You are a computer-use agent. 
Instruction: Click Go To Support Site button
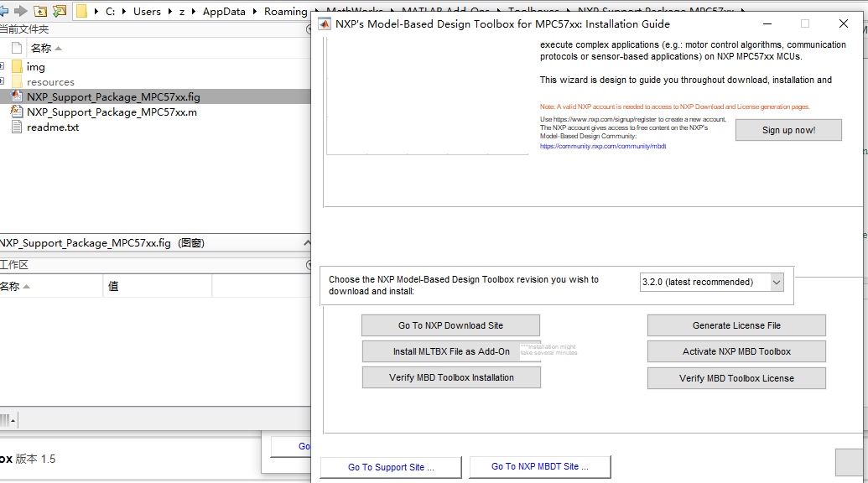pos(391,467)
